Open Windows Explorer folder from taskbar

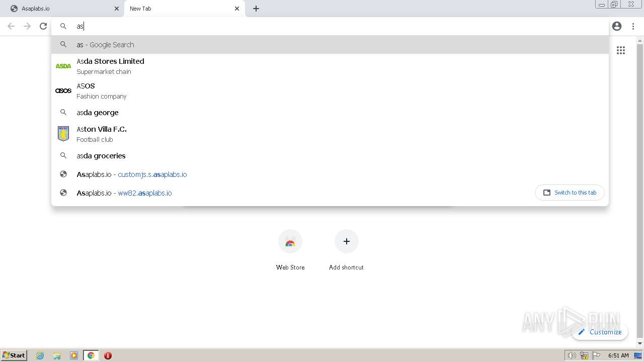(57, 355)
